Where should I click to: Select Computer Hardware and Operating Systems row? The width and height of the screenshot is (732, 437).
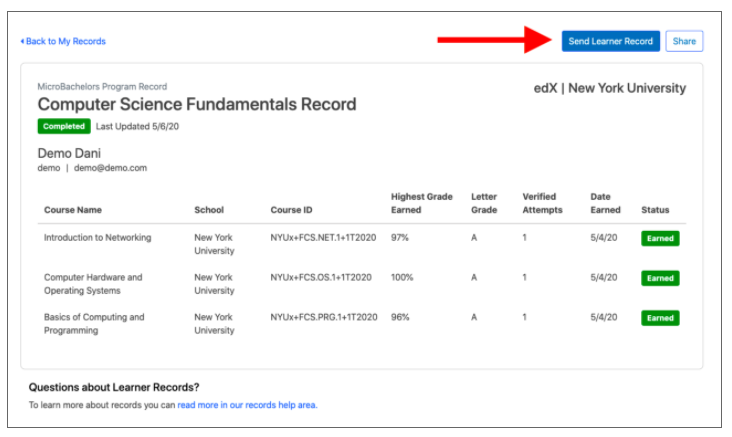93,284
